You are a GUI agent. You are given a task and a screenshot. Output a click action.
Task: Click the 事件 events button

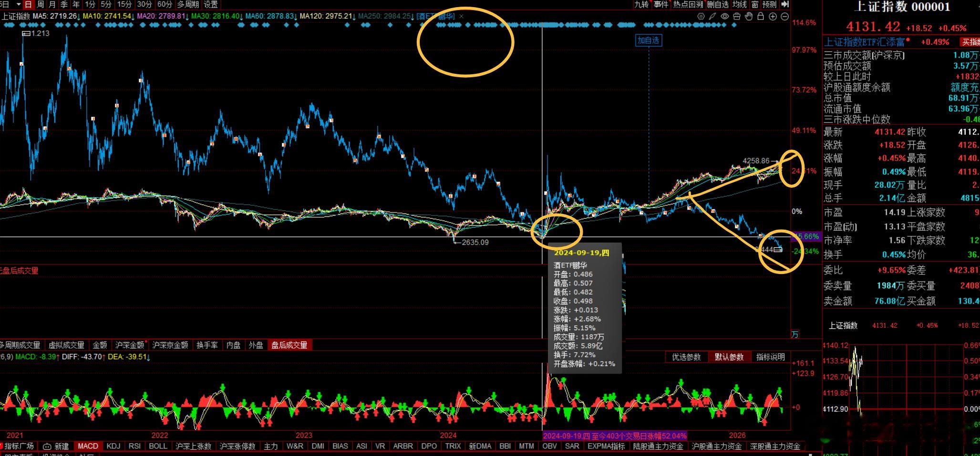661,4
